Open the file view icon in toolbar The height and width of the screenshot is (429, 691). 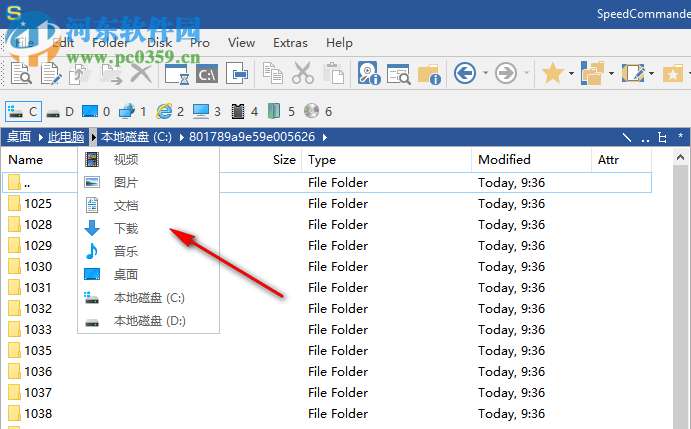coord(21,73)
